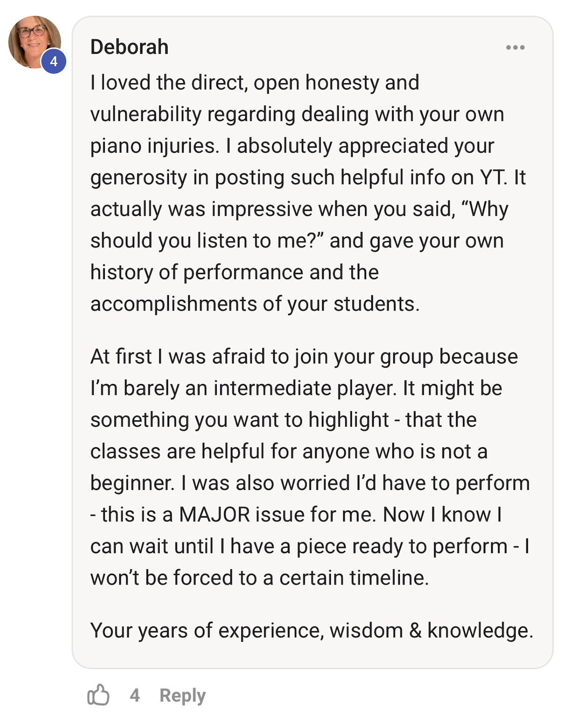
Task: Click the paragraph starting "At first I was afraid"
Action: [310, 467]
